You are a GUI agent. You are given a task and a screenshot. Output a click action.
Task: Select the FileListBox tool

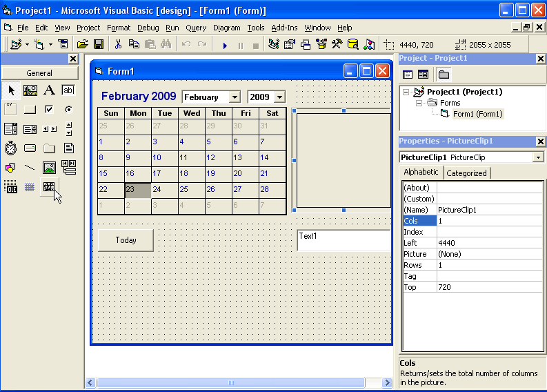click(x=68, y=148)
